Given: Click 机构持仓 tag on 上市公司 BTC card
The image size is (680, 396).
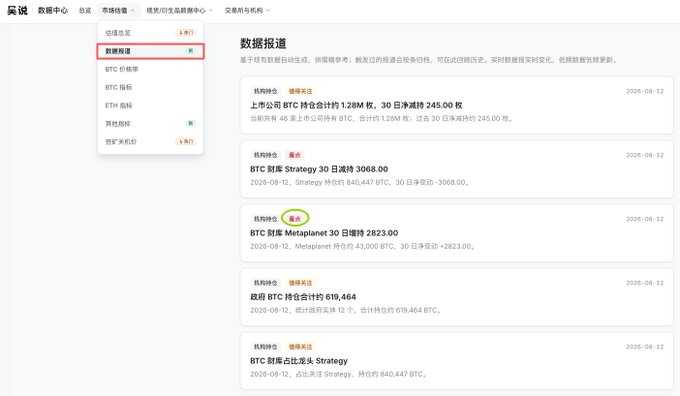Looking at the screenshot, I should click(265, 91).
